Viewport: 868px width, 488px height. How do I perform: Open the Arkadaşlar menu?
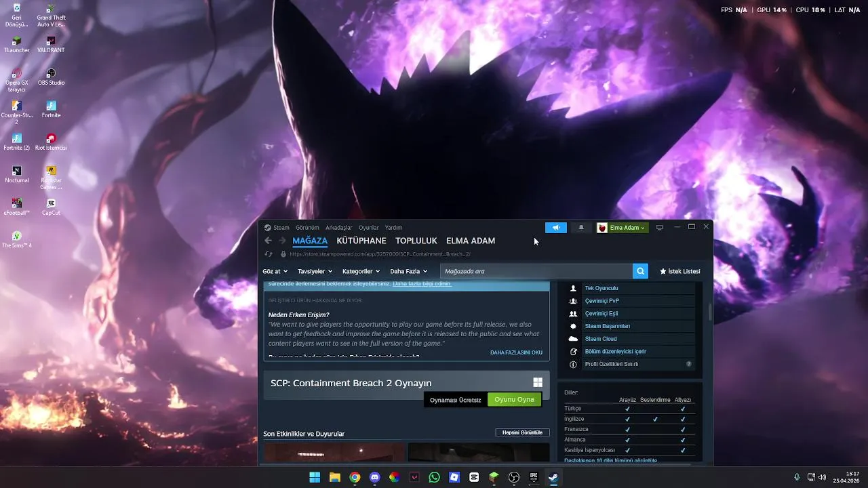[339, 228]
